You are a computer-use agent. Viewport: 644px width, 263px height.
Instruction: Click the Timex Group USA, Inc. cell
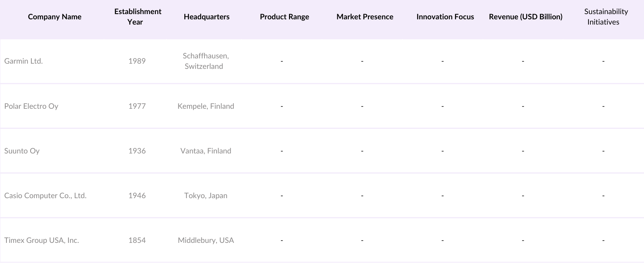[41, 240]
